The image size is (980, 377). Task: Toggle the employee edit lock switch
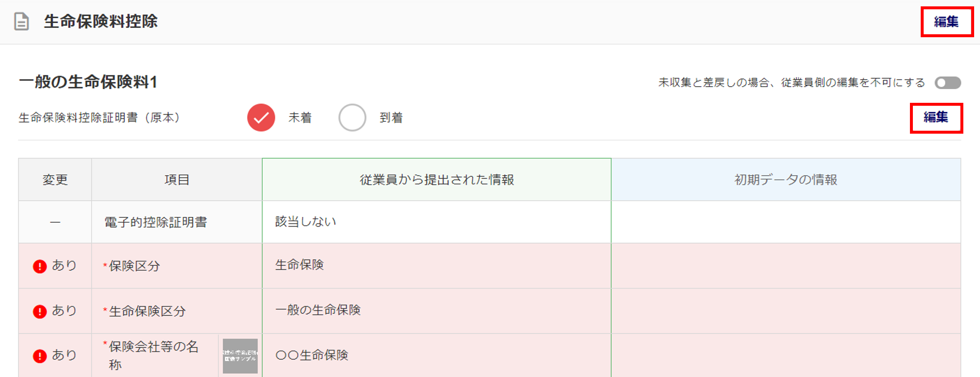948,83
